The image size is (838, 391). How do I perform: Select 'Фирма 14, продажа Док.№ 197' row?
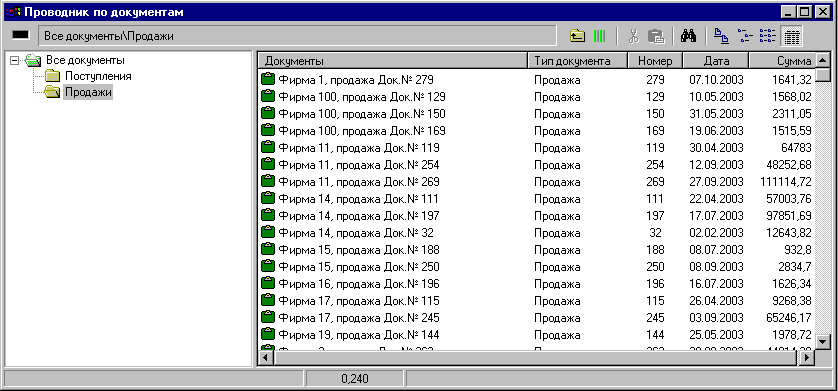click(x=537, y=216)
